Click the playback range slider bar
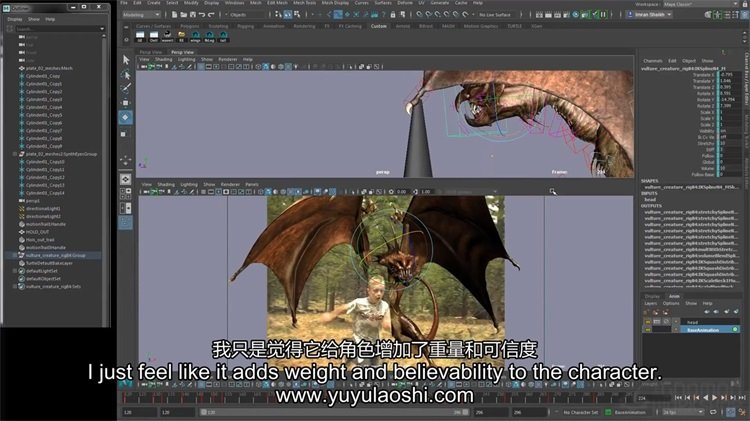Screen dimensions: 750x421 pyautogui.click(x=334, y=412)
